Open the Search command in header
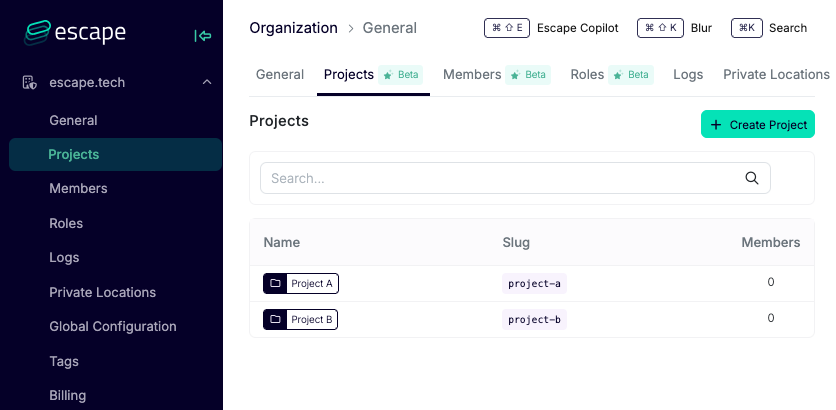This screenshot has width=836, height=410. (x=787, y=28)
